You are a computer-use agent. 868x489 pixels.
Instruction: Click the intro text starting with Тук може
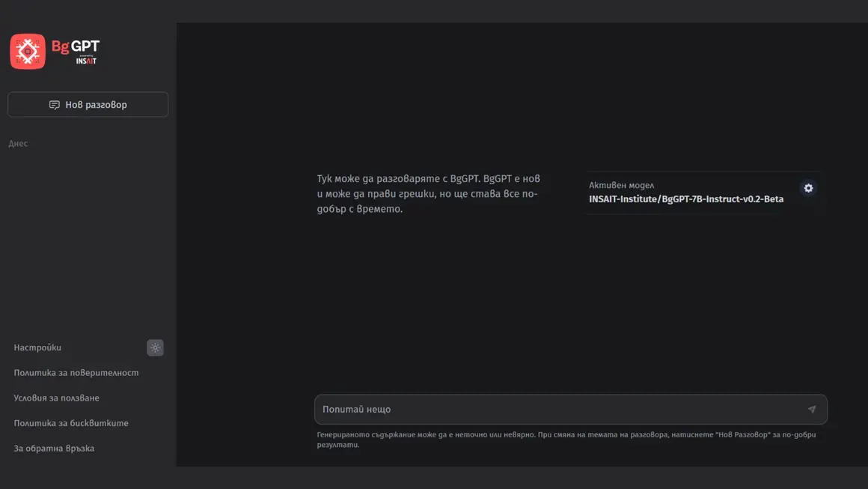[429, 194]
